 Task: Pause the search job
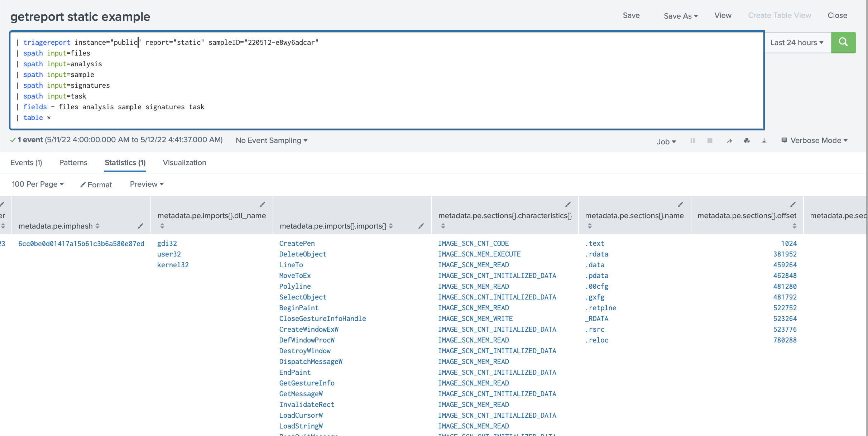(x=692, y=141)
